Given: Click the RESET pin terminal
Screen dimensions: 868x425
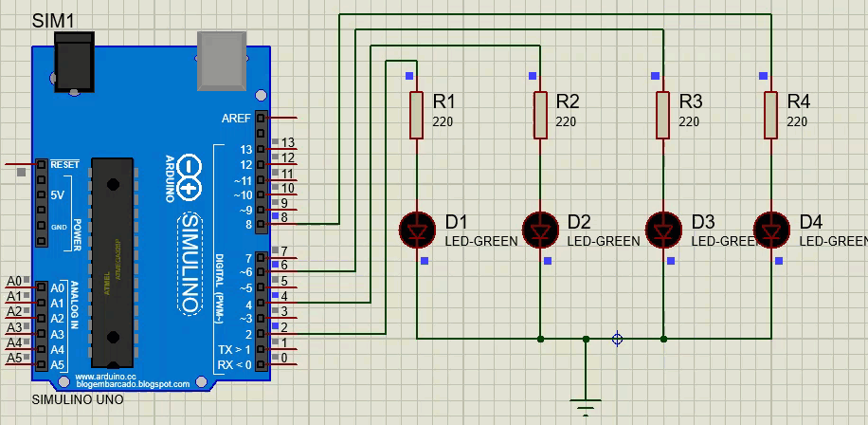Looking at the screenshot, I should coord(41,164).
